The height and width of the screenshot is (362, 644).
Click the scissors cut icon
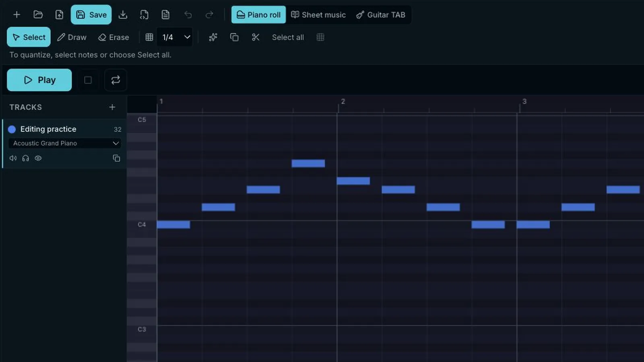click(x=256, y=37)
